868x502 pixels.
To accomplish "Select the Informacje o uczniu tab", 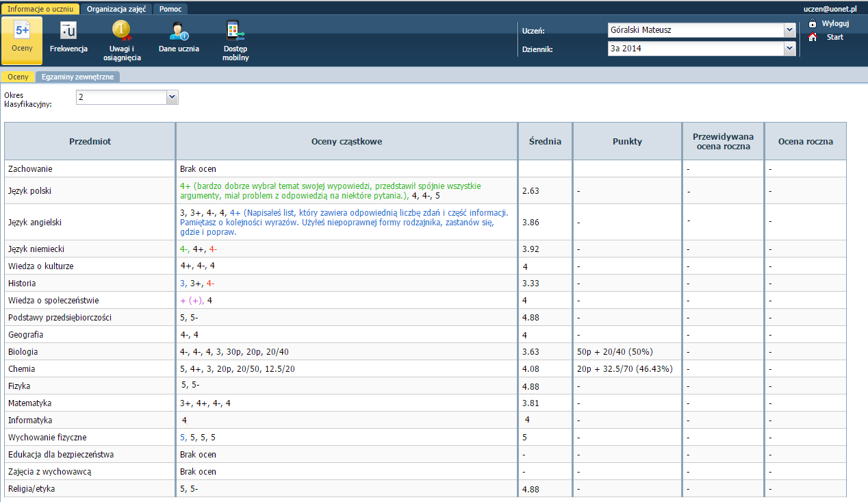I will 39,9.
